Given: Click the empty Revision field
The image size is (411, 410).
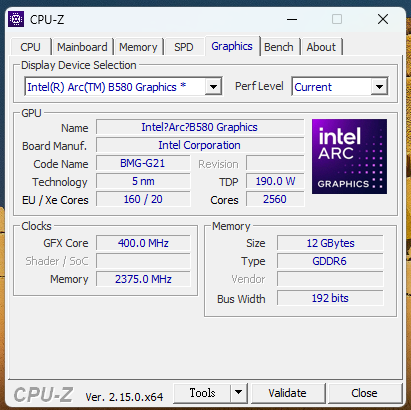Looking at the screenshot, I should [x=275, y=163].
